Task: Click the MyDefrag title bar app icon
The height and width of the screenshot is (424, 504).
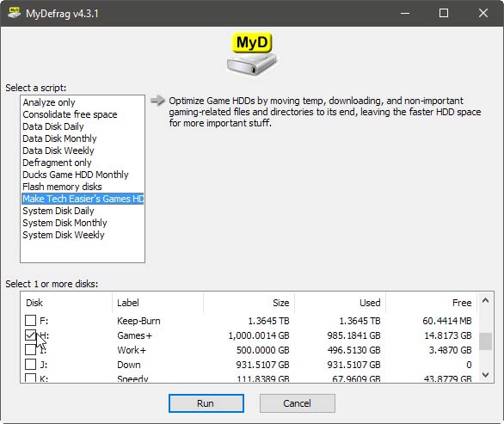Action: 14,13
